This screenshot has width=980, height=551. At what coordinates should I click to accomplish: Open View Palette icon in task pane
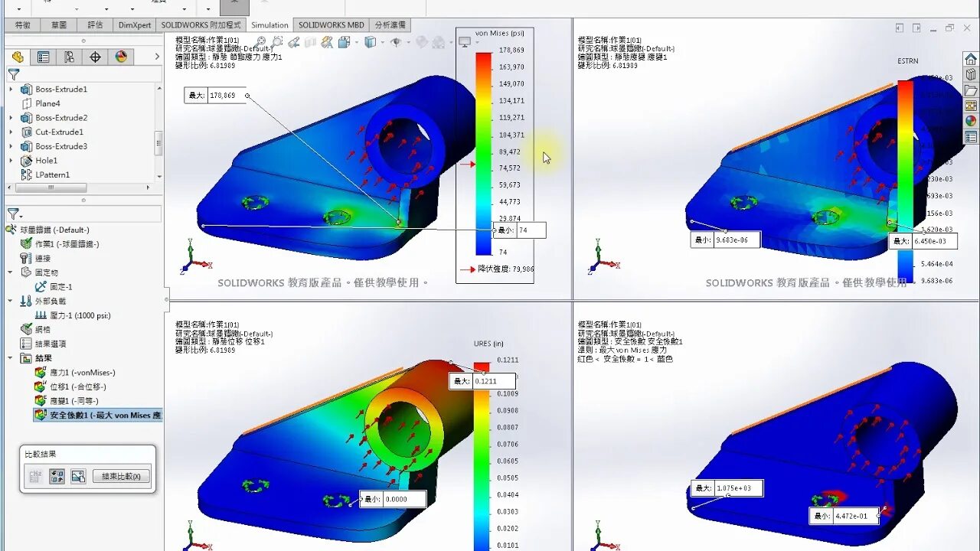point(971,106)
